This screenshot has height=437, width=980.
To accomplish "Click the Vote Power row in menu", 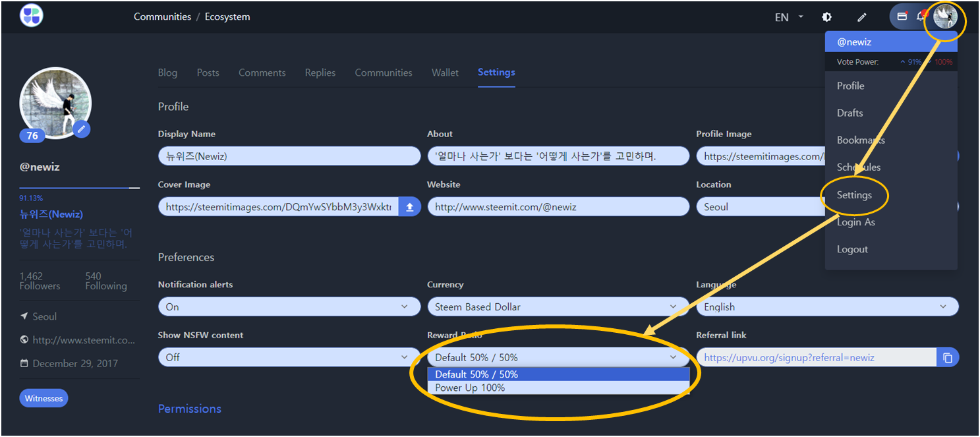I will pyautogui.click(x=891, y=62).
